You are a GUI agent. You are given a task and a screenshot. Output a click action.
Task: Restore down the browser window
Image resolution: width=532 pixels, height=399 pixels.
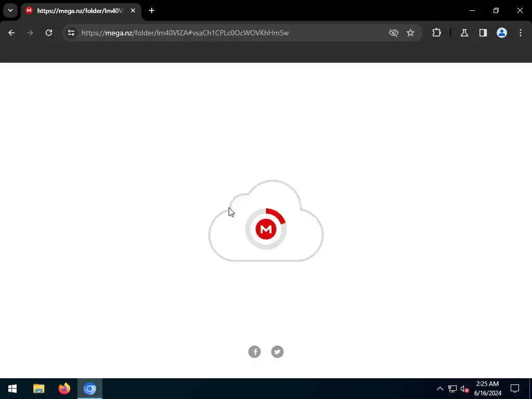tap(496, 10)
